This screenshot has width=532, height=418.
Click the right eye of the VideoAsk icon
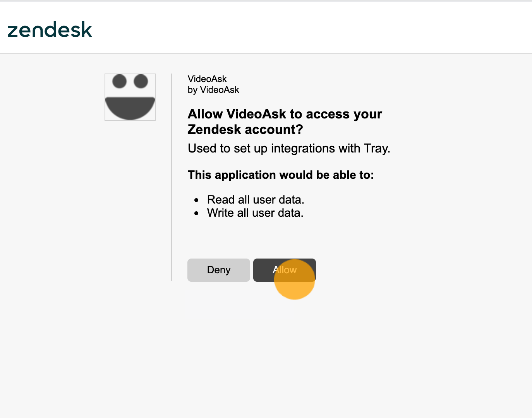click(141, 81)
